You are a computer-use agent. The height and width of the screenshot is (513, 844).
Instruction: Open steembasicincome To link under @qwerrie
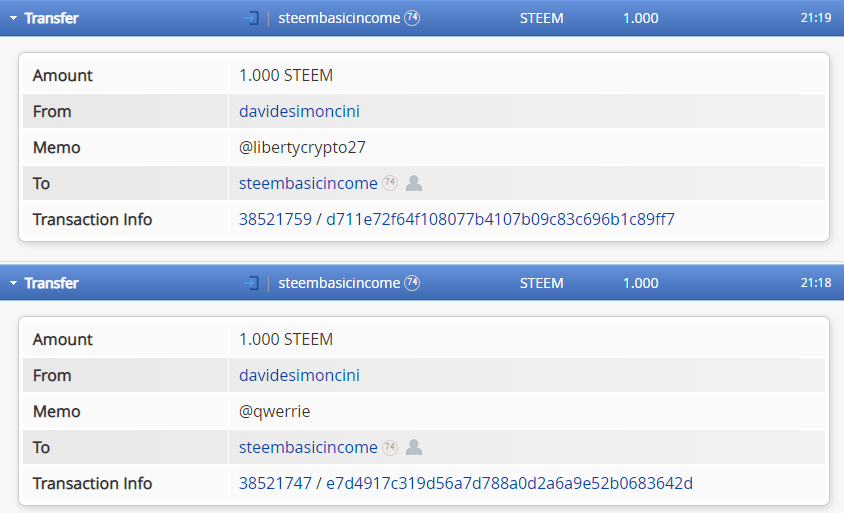coord(308,448)
